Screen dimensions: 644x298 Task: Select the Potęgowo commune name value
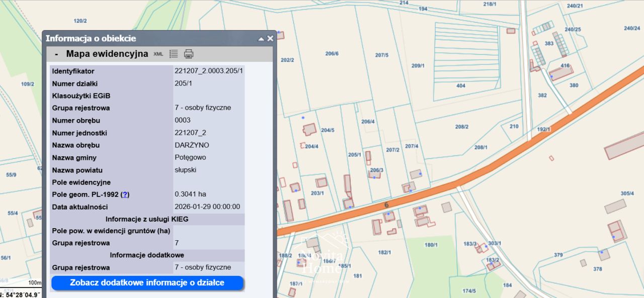coord(190,157)
